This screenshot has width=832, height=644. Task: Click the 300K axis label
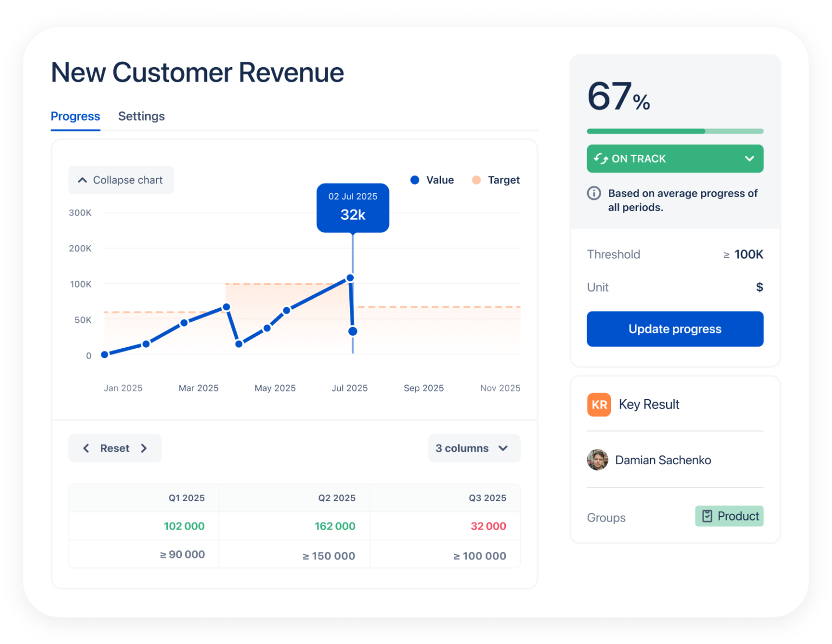click(x=80, y=213)
